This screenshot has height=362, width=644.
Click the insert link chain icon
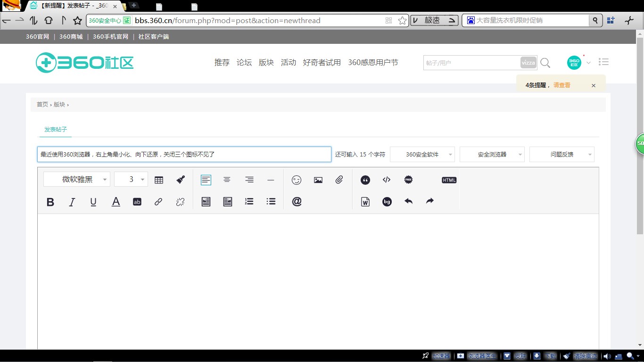coord(158,202)
